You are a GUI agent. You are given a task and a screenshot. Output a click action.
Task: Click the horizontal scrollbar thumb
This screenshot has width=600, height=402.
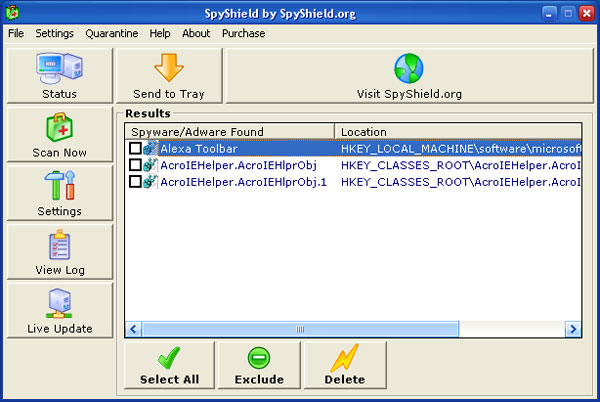click(300, 329)
